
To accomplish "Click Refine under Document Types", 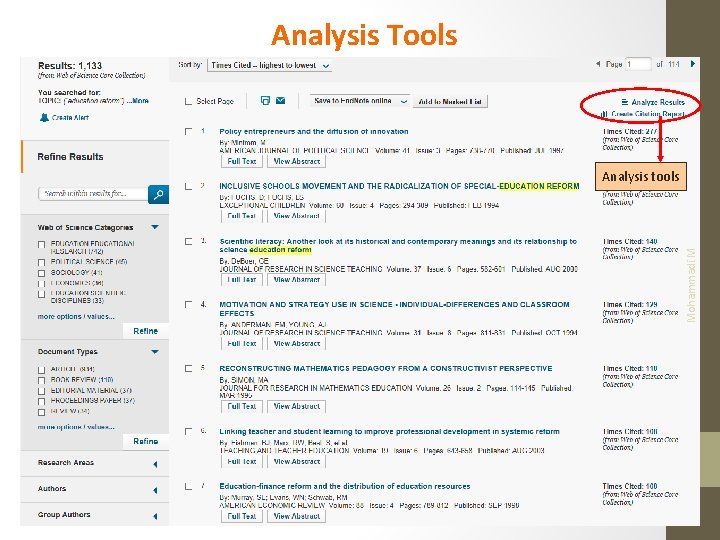I will (146, 441).
